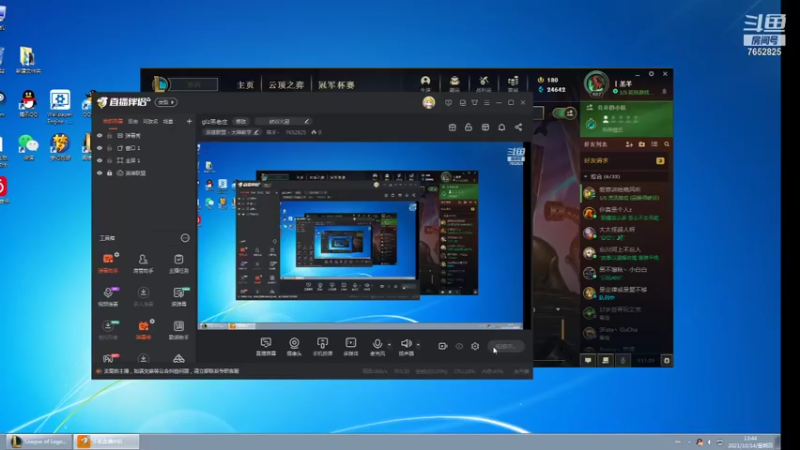The image size is (800, 450).
Task: Hide the 全屏 1 source layer
Action: tap(99, 160)
